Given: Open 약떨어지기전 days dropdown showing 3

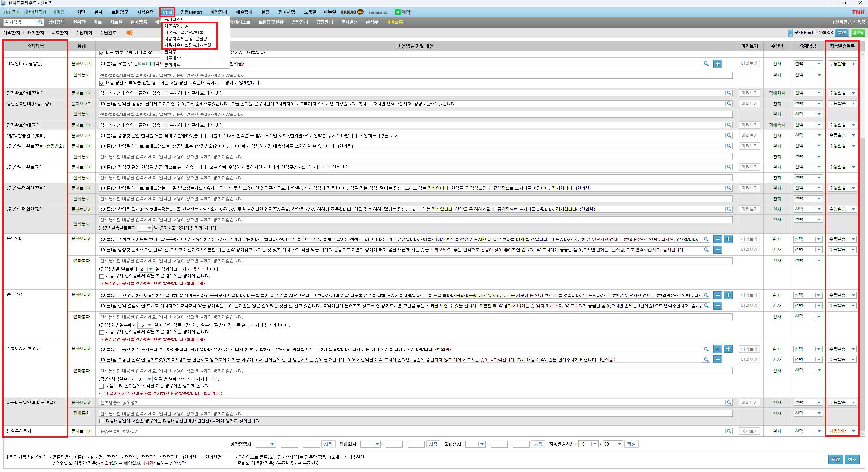Looking at the screenshot, I should click(145, 379).
